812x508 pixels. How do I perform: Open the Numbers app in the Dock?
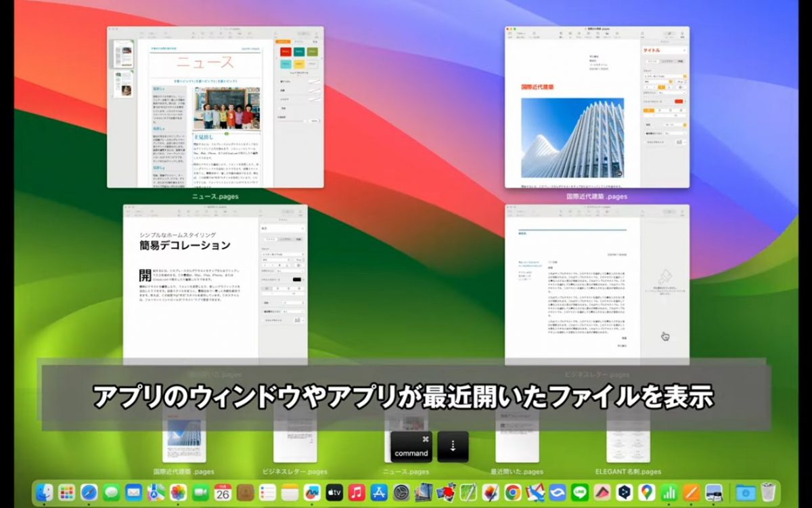[x=669, y=492]
